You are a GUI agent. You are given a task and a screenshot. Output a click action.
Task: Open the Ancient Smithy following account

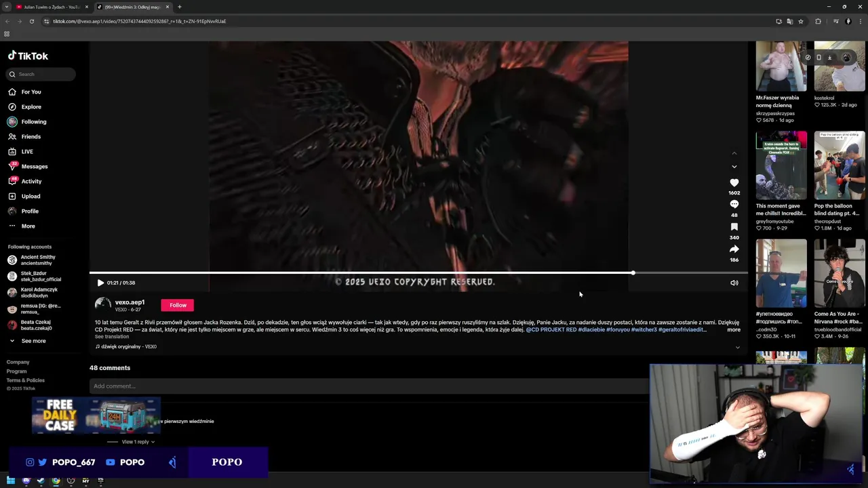pyautogui.click(x=32, y=260)
